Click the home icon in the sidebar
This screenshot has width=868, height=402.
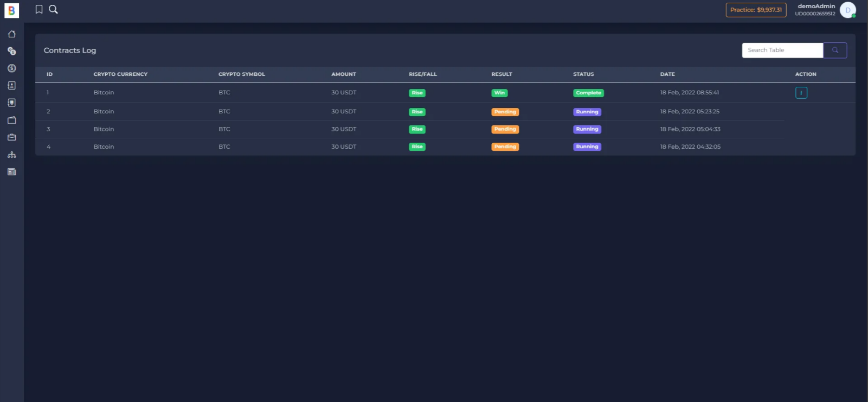(11, 34)
